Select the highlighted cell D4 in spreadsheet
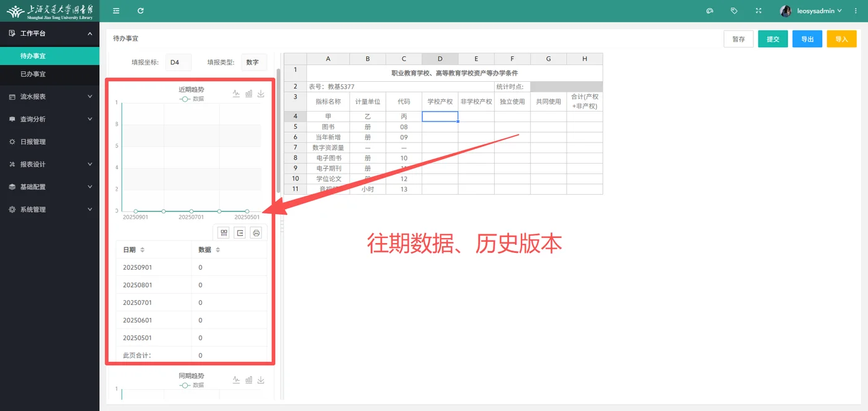The width and height of the screenshot is (868, 411). (440, 117)
